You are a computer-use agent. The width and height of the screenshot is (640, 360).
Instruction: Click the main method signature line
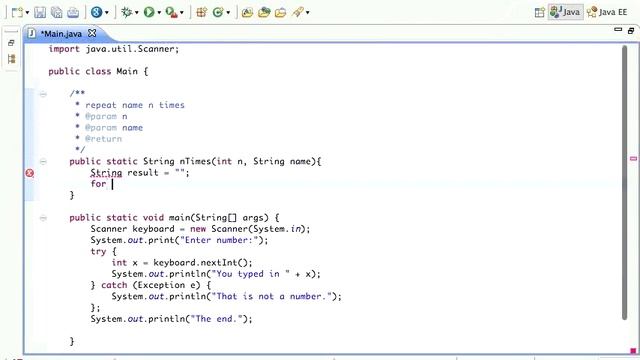tap(174, 218)
